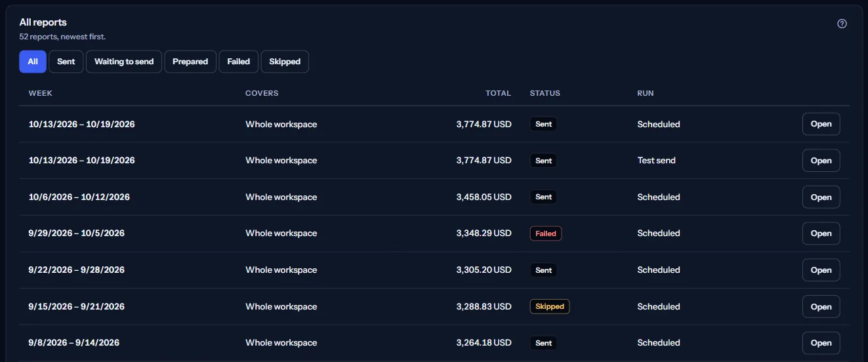Click the 9/22/2026 – 9/28/2026 week cell
The width and height of the screenshot is (868, 362).
[x=77, y=270]
